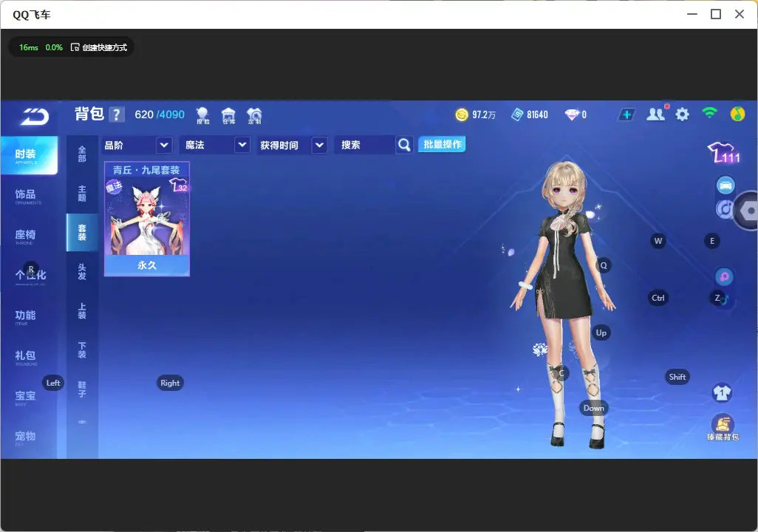The width and height of the screenshot is (758, 532).
Task: Click the Up key overlay button
Action: pos(601,332)
